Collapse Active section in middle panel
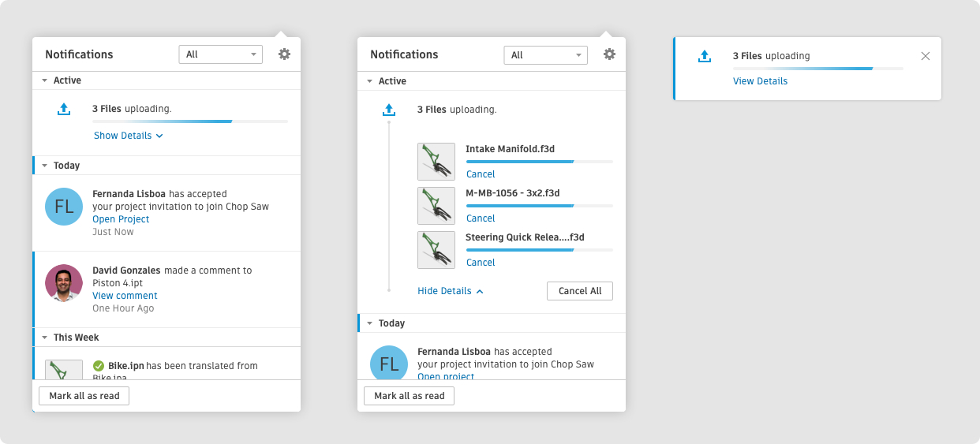Image resolution: width=980 pixels, height=444 pixels. 370,81
